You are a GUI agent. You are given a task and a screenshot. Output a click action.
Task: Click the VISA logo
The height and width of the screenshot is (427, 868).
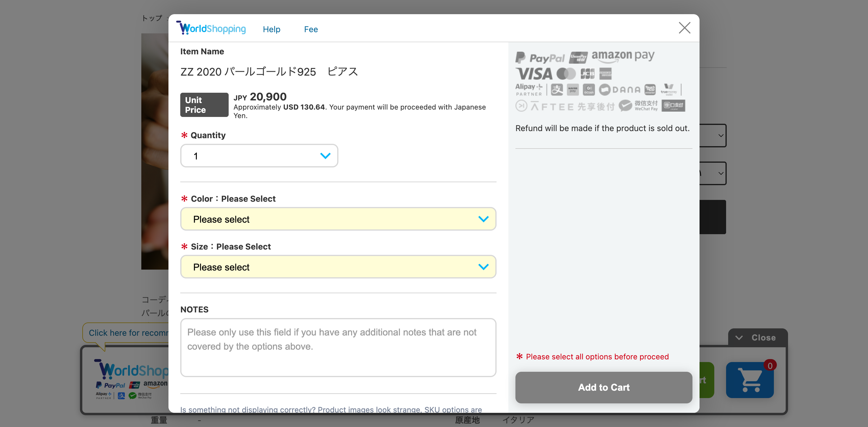pyautogui.click(x=534, y=74)
